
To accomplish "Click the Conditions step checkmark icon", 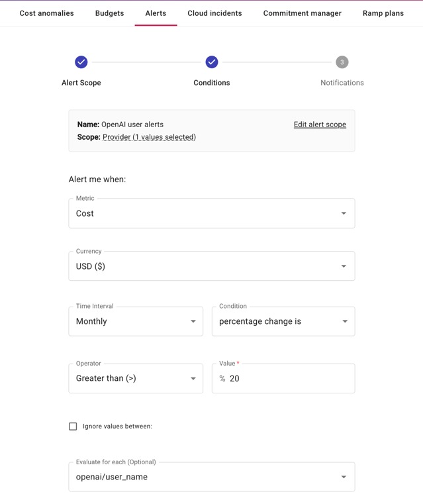I will click(x=211, y=62).
